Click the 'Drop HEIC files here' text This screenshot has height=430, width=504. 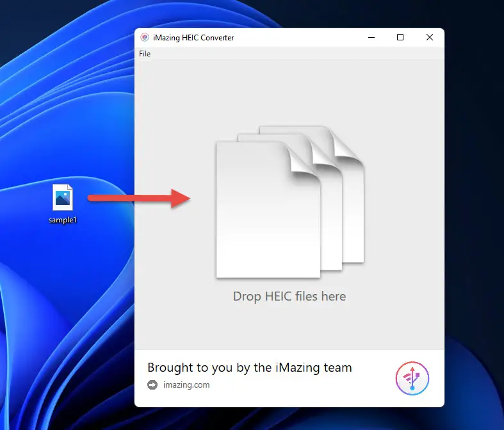pos(289,296)
